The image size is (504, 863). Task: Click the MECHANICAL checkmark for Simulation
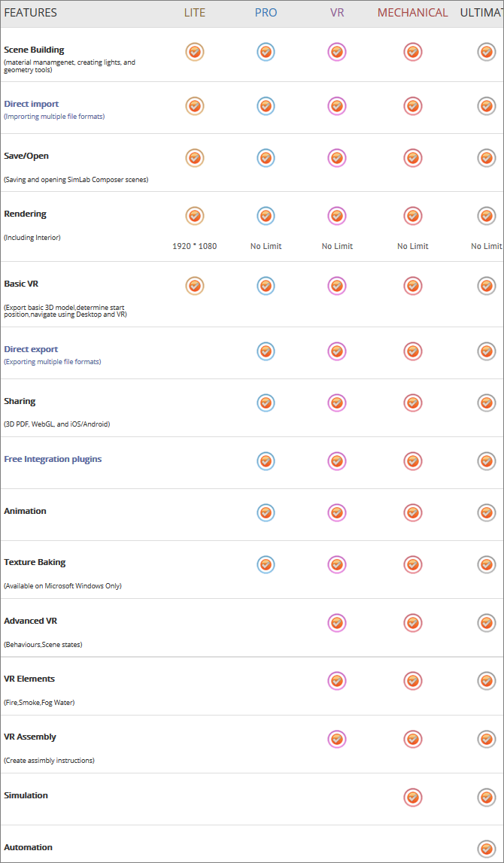point(412,797)
